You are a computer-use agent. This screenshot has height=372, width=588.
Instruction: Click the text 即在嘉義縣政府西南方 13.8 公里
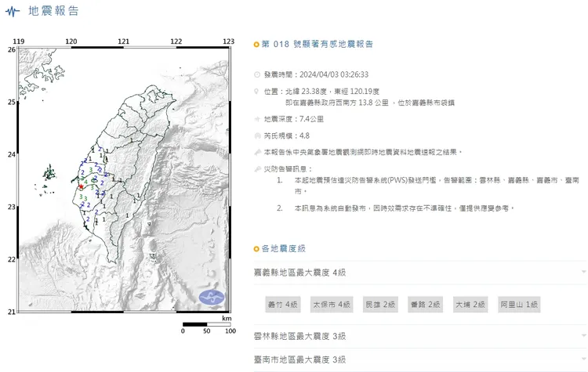(x=337, y=103)
